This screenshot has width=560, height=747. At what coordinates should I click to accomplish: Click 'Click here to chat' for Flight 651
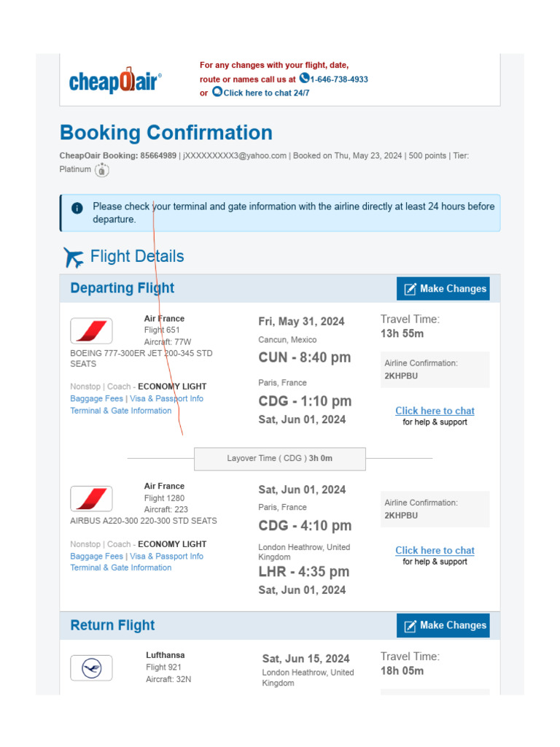[435, 411]
